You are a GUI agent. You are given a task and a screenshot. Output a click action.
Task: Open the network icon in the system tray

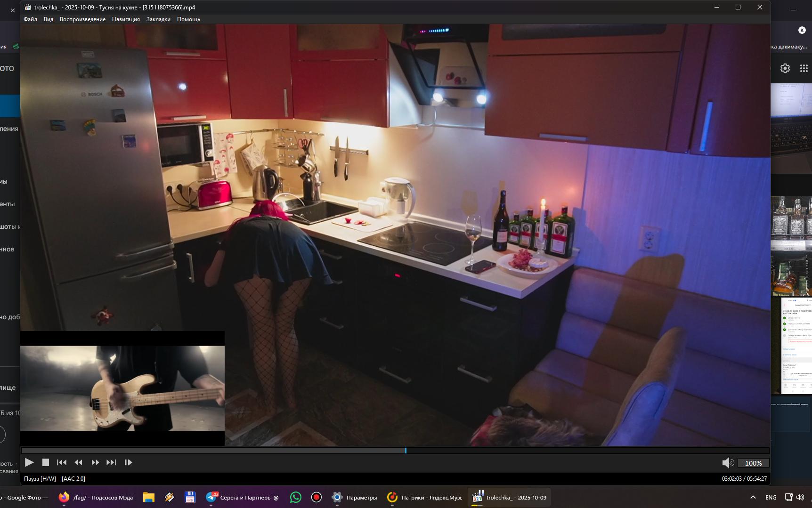(x=788, y=497)
